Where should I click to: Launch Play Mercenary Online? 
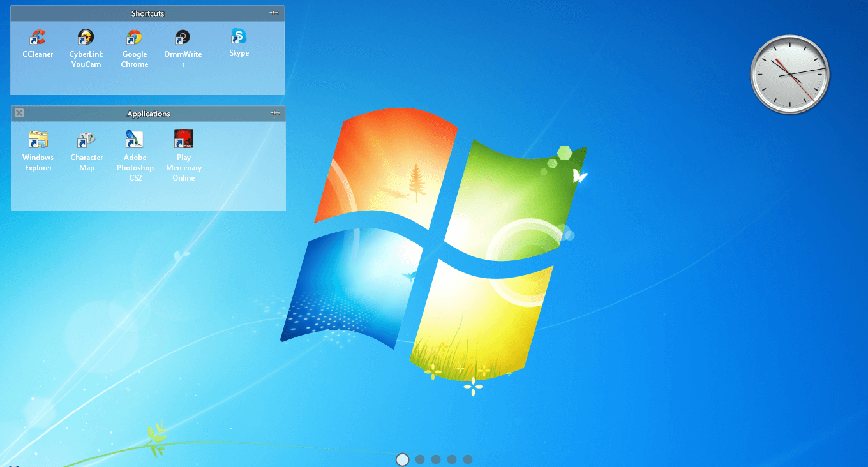[183, 140]
